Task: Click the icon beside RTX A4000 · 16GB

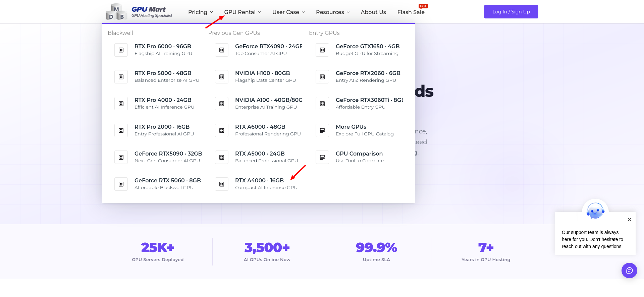Action: click(x=222, y=184)
